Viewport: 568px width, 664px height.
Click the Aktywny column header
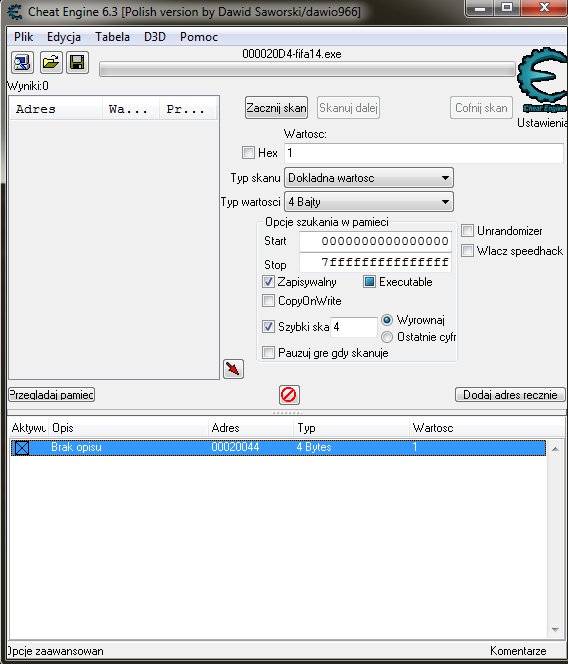[x=28, y=428]
